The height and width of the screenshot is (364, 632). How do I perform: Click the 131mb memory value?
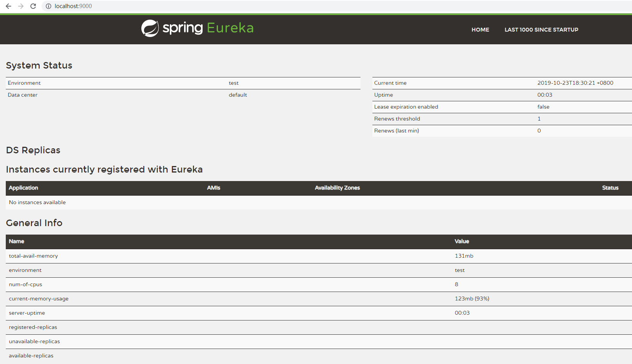point(464,256)
